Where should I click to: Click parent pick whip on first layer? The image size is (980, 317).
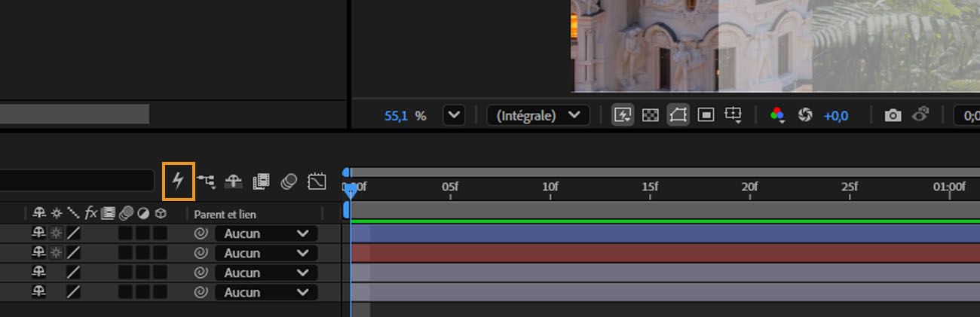[x=201, y=233]
